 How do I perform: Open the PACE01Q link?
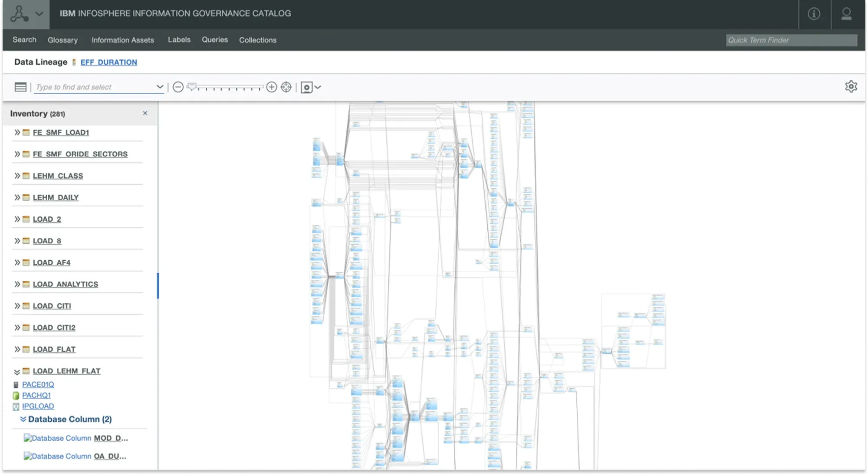click(38, 384)
